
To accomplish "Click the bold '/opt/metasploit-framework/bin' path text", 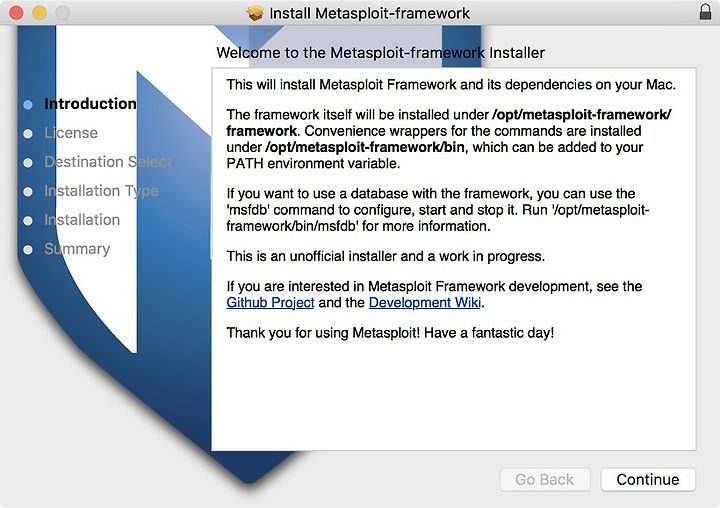I will pos(365,147).
